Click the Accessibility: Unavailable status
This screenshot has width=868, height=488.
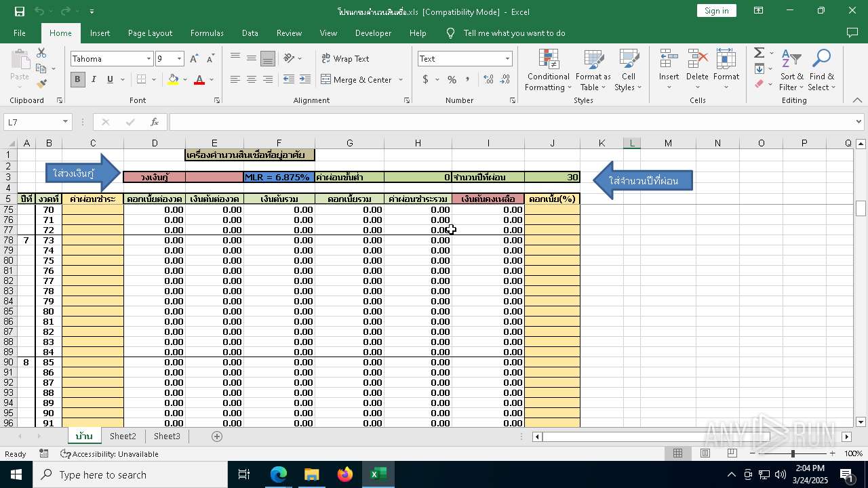(109, 454)
